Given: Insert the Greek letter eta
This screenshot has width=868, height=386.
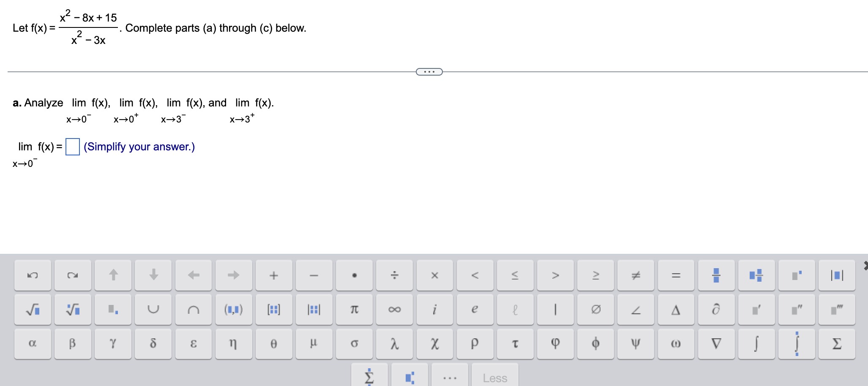Looking at the screenshot, I should point(234,344).
